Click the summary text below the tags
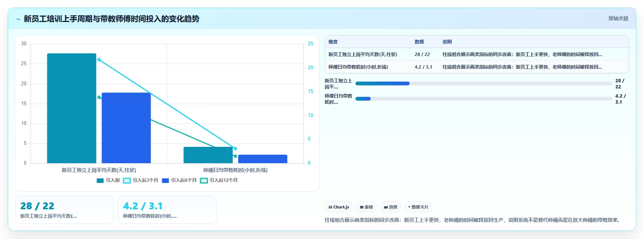 (x=473, y=220)
